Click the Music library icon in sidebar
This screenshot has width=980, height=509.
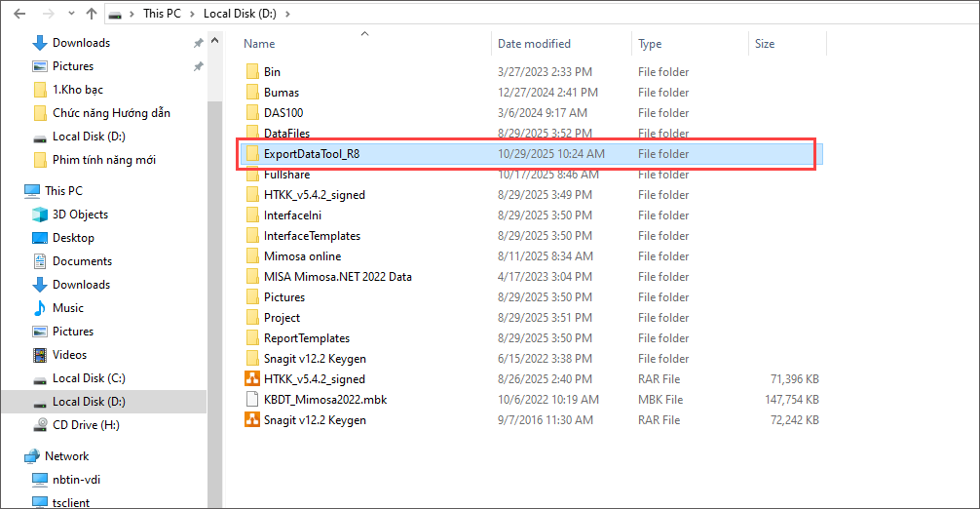40,308
